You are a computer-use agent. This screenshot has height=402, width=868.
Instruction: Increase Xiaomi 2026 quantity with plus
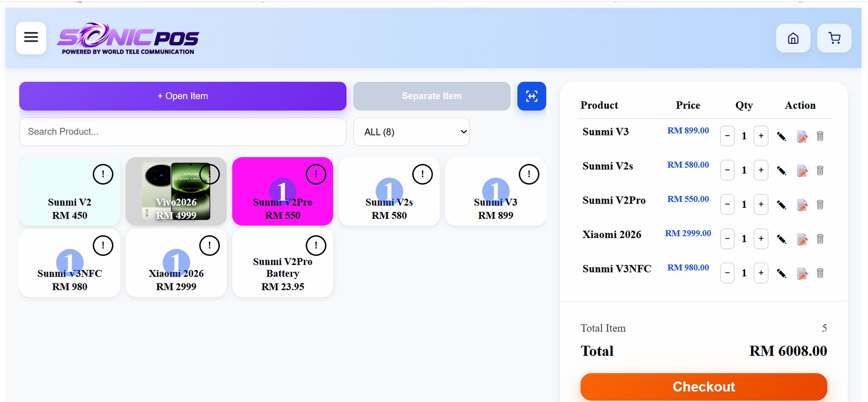[x=761, y=239]
